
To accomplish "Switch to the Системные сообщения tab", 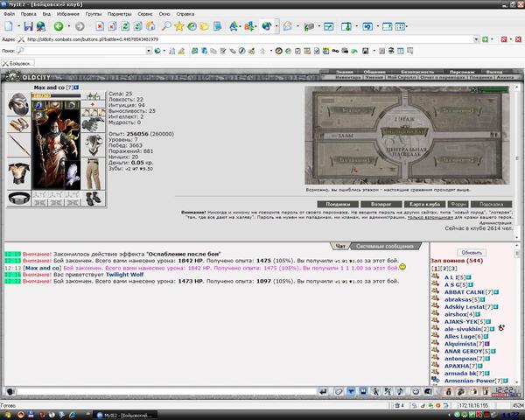I will click(384, 246).
